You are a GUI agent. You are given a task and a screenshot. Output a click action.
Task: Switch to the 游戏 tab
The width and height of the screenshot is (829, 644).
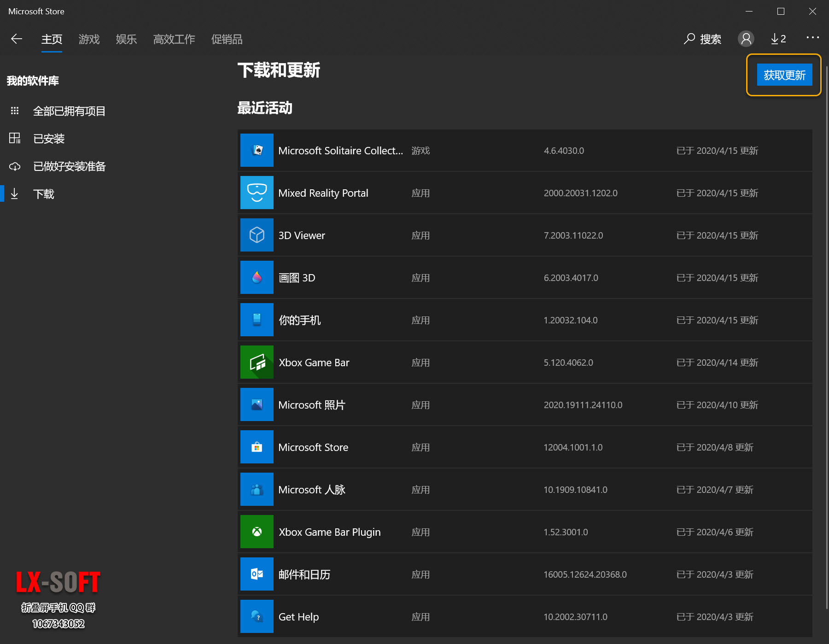pos(89,40)
